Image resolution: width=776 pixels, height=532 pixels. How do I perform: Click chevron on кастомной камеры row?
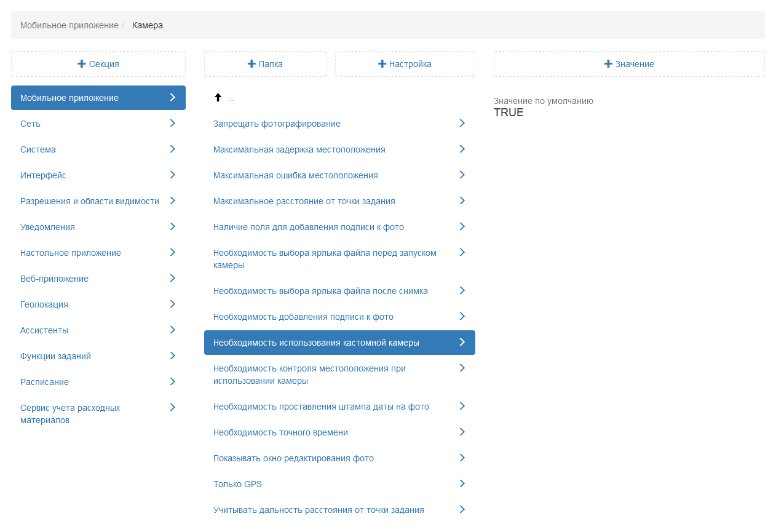click(462, 342)
